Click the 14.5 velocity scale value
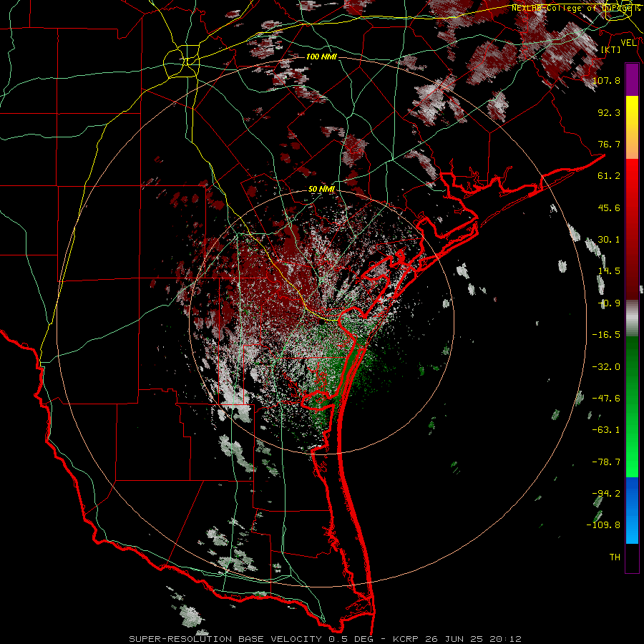 point(609,270)
